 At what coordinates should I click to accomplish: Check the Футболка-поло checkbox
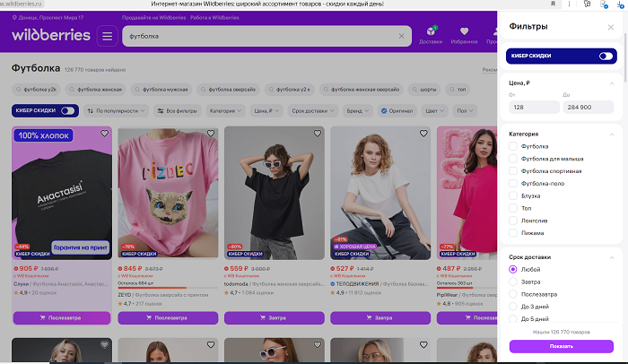[x=512, y=184]
